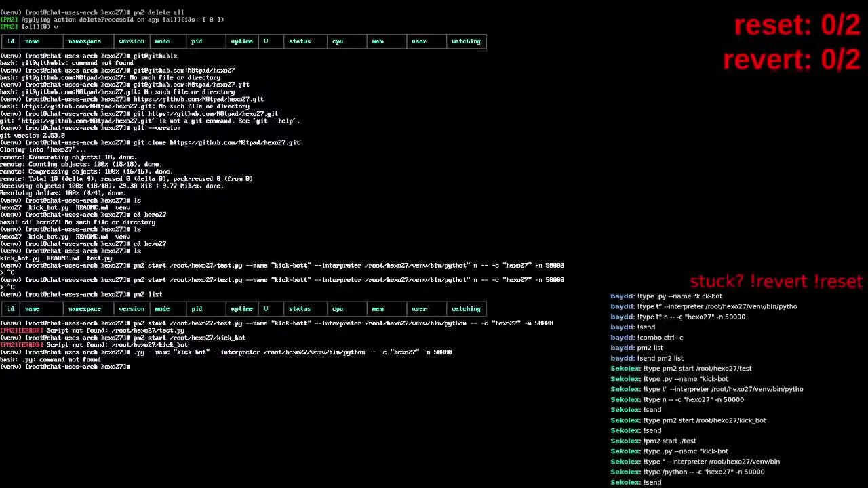
Task: Click Sekolex's '!type " --interpreter /root/hexo27/venv/bin' message
Action: point(695,462)
